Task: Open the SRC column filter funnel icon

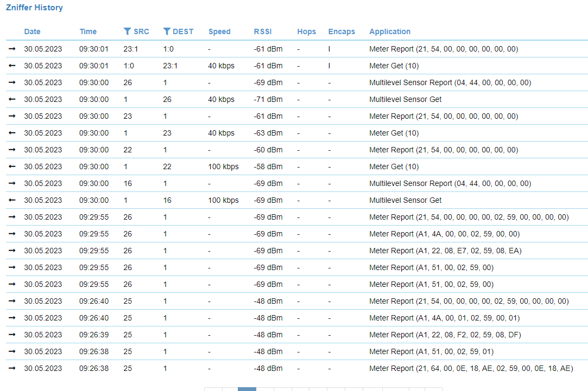Action: pos(127,31)
